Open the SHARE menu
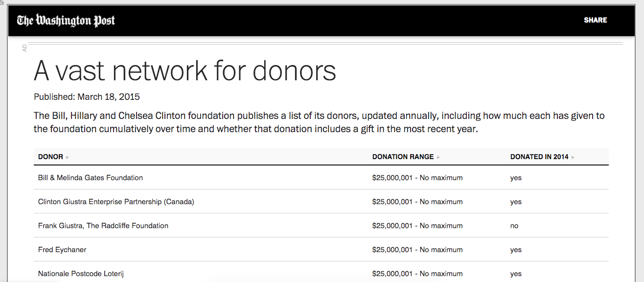Viewport: 644px width, 282px height. 595,20
